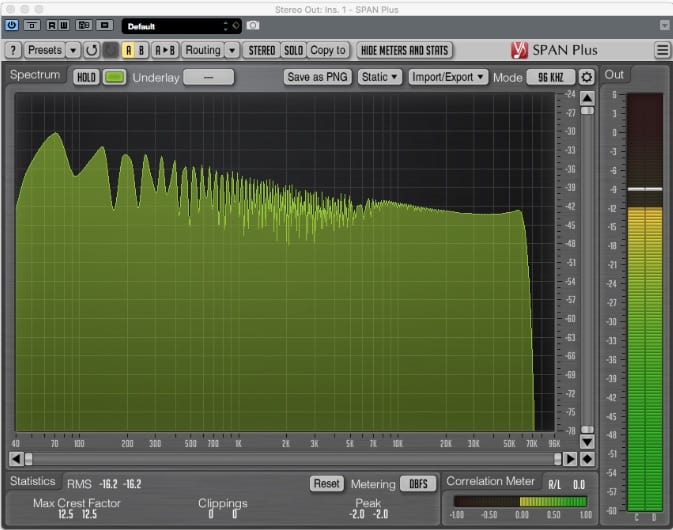Click the camera snapshot icon
This screenshot has width=673, height=530.
pos(253,25)
